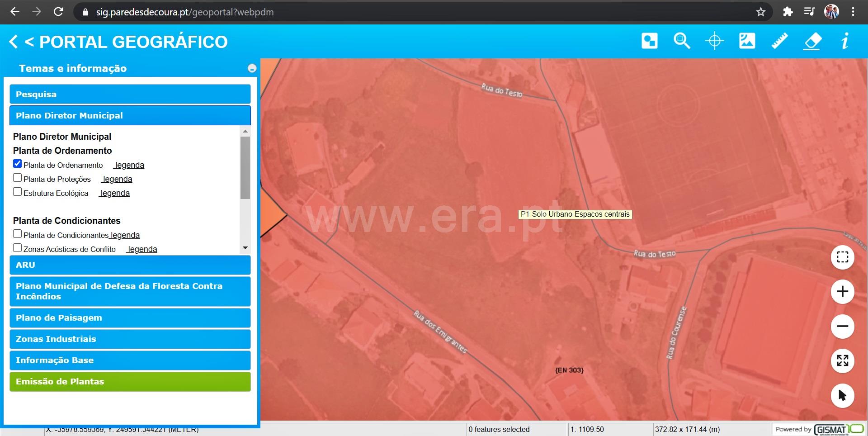Open legenda for Planta de Proteções
This screenshot has width=868, height=436.
pos(117,179)
